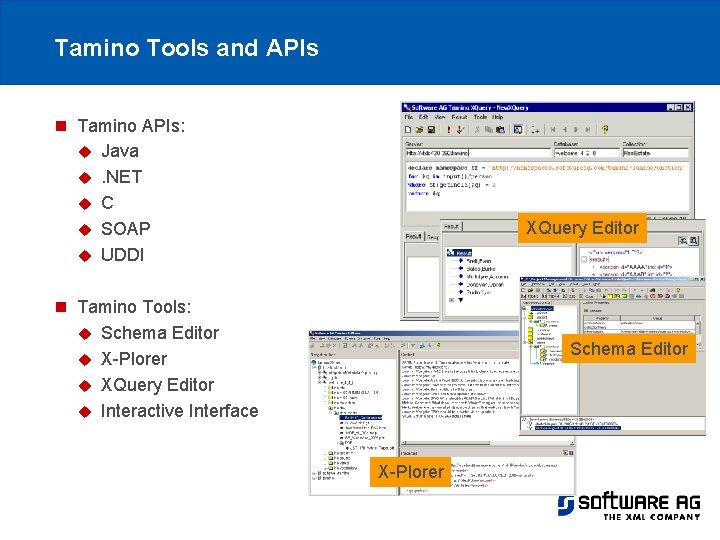This screenshot has height=540, width=720.
Task: Run query with red exclamation icon
Action: click(x=449, y=130)
